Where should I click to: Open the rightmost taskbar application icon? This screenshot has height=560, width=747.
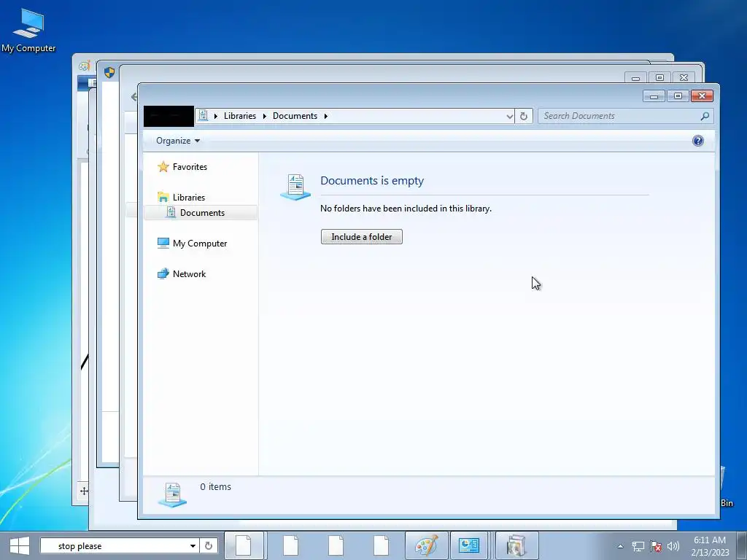click(x=516, y=545)
